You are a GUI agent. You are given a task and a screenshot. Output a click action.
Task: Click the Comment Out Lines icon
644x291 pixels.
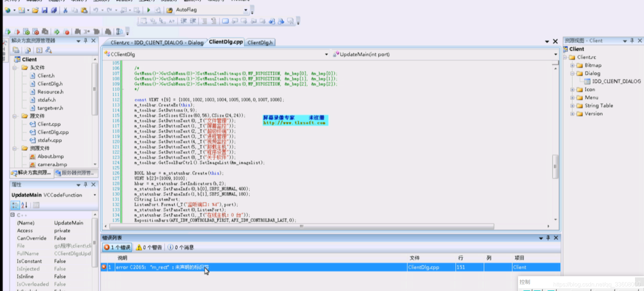[x=204, y=21]
